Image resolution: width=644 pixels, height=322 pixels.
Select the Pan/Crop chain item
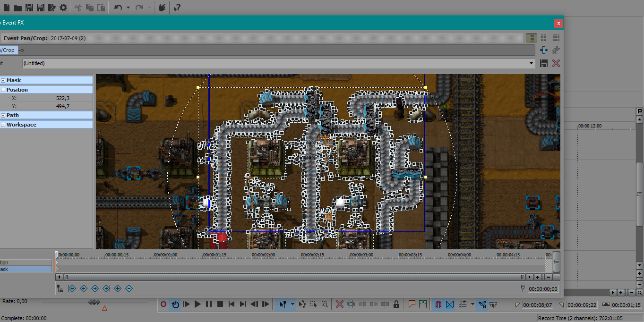pyautogui.click(x=8, y=50)
